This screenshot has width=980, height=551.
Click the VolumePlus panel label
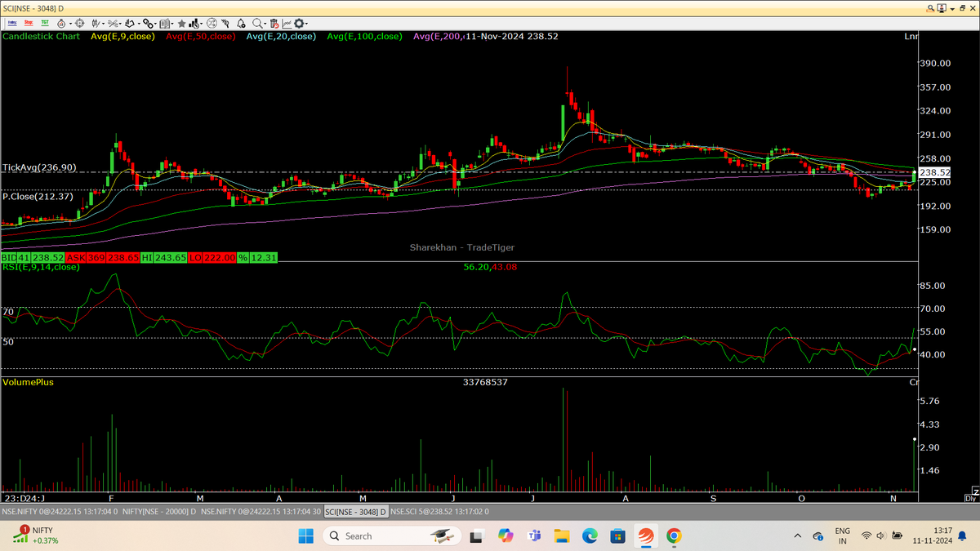point(28,382)
